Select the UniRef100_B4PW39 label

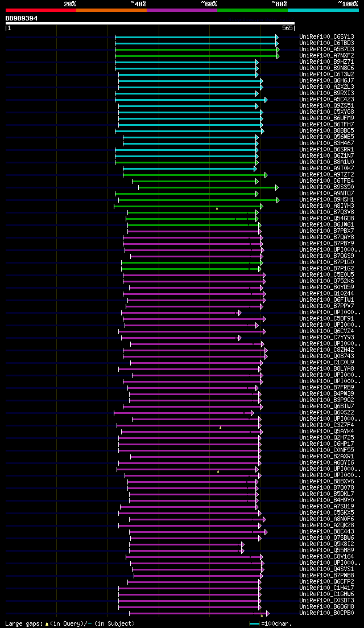click(326, 394)
